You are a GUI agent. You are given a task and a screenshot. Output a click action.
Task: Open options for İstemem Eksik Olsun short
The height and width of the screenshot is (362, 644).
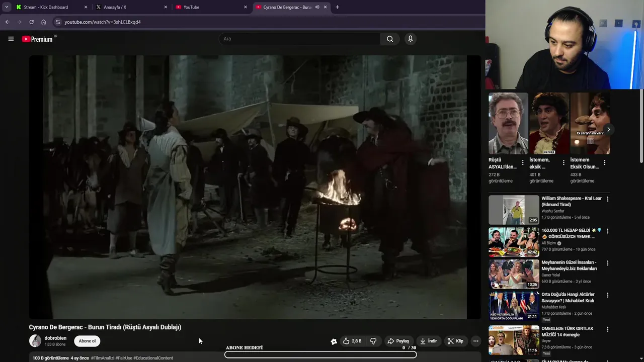click(x=604, y=162)
